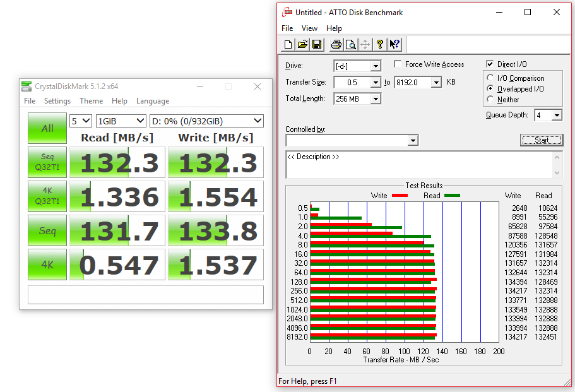
Task: Click the Seq read value 131.7
Action: tap(117, 230)
